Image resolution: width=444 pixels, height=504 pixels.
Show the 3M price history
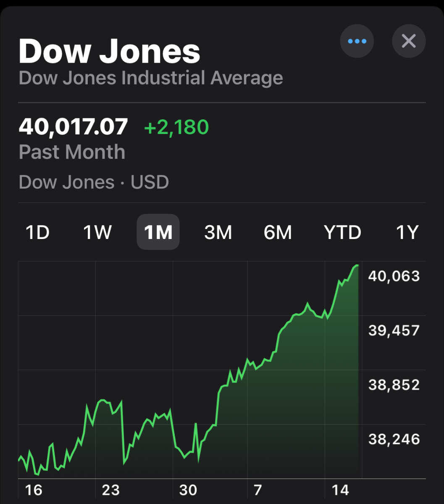click(218, 232)
